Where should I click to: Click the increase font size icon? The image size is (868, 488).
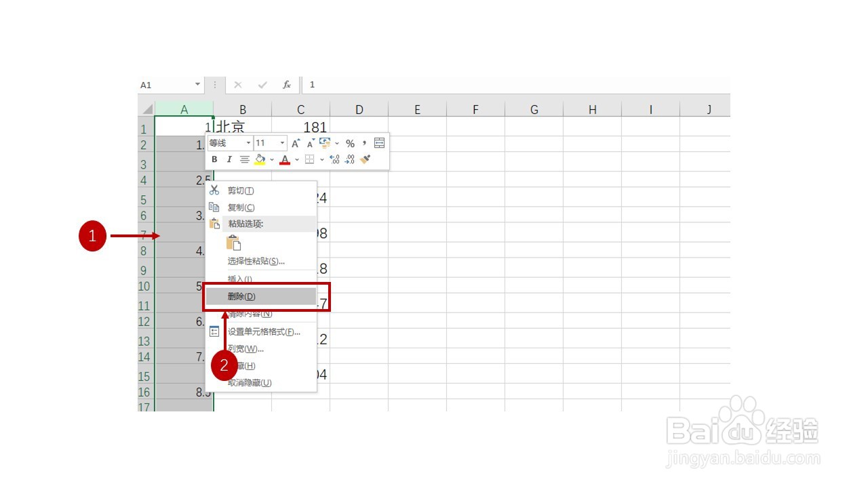click(296, 143)
